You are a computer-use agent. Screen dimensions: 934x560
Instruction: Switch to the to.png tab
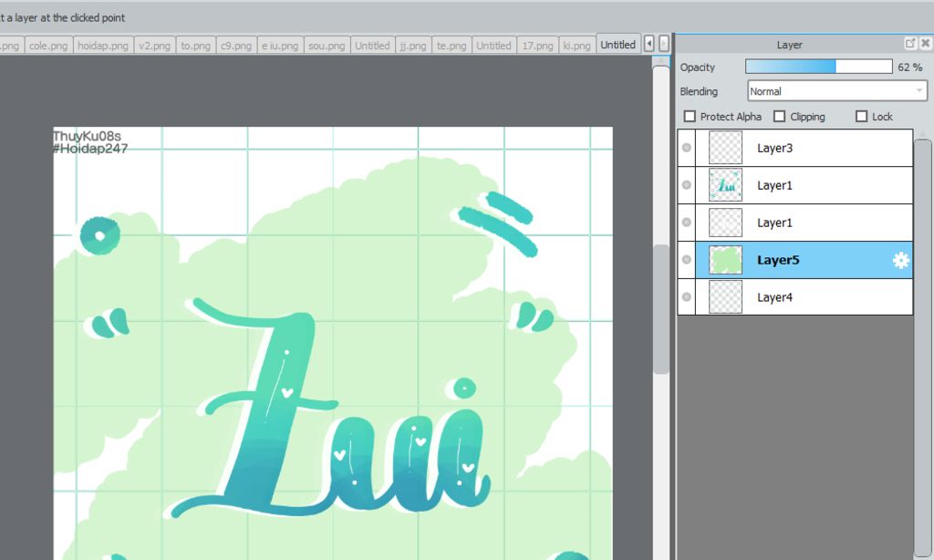click(x=195, y=46)
